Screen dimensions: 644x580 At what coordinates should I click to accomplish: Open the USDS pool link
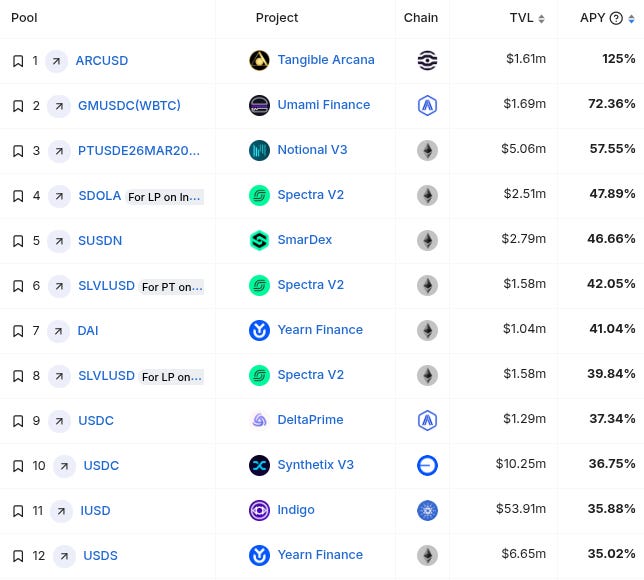coord(101,556)
